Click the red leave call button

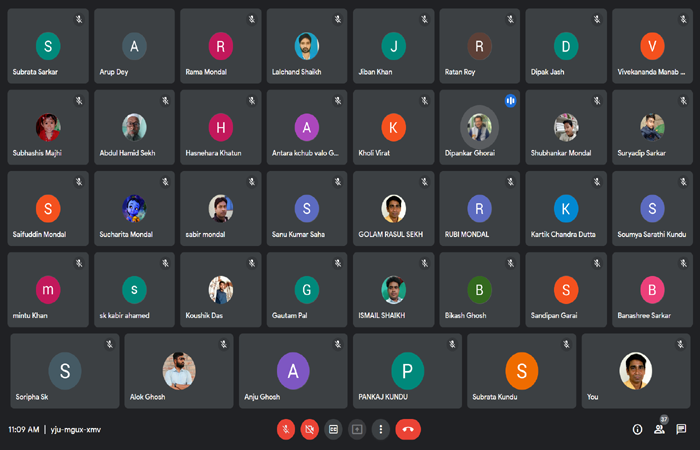click(408, 429)
